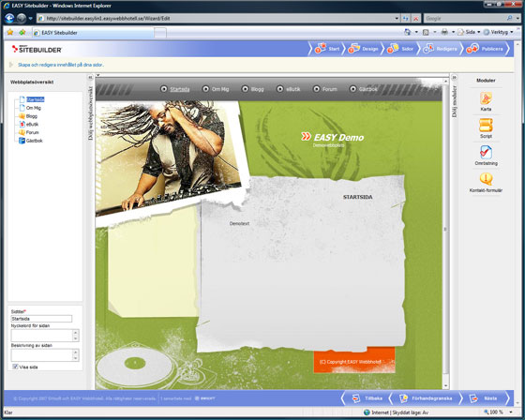Select the Script module icon
Image resolution: width=525 pixels, height=420 pixels.
click(486, 126)
